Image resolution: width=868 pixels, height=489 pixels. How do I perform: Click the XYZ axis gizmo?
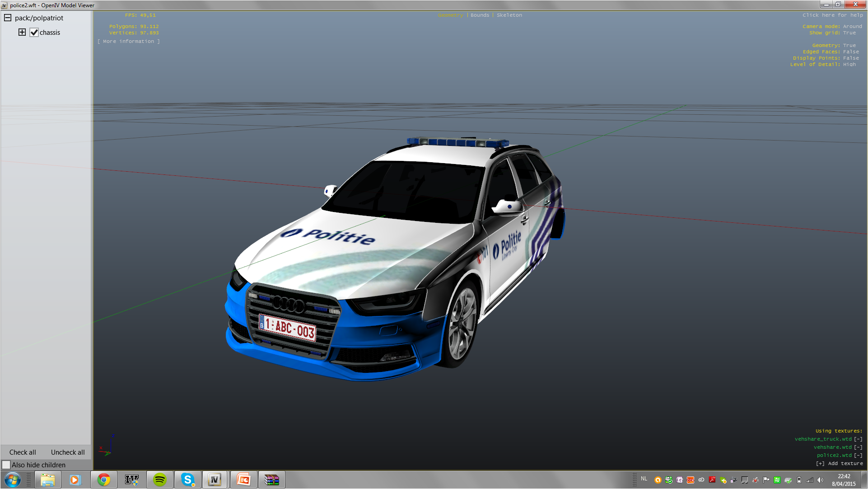(107, 445)
